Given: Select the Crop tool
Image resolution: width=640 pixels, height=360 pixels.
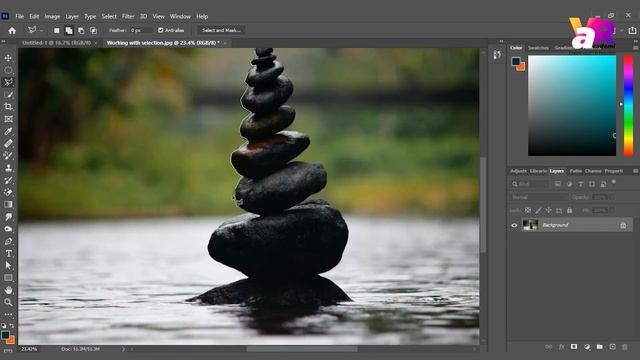Looking at the screenshot, I should click(x=8, y=107).
